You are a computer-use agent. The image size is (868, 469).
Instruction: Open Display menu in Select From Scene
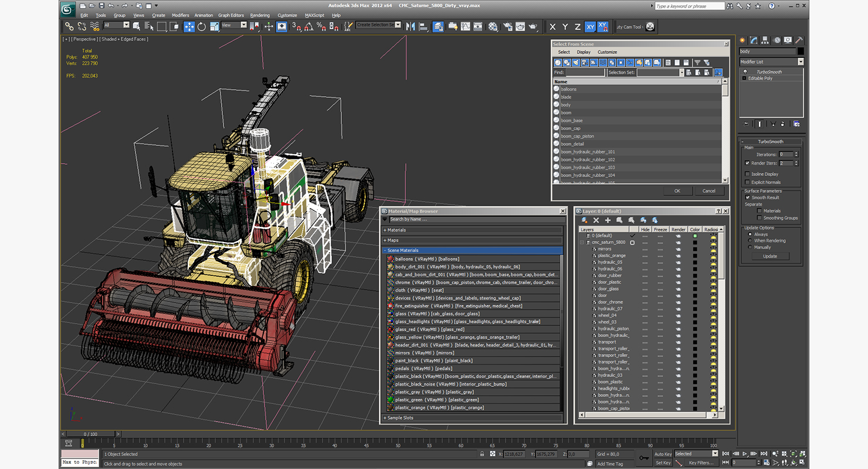tap(584, 52)
